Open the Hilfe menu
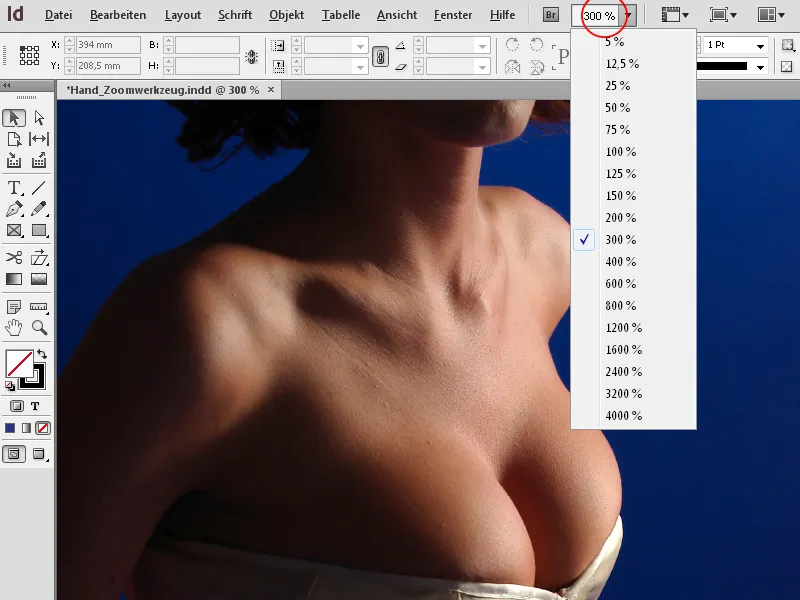800x600 pixels. pos(503,15)
